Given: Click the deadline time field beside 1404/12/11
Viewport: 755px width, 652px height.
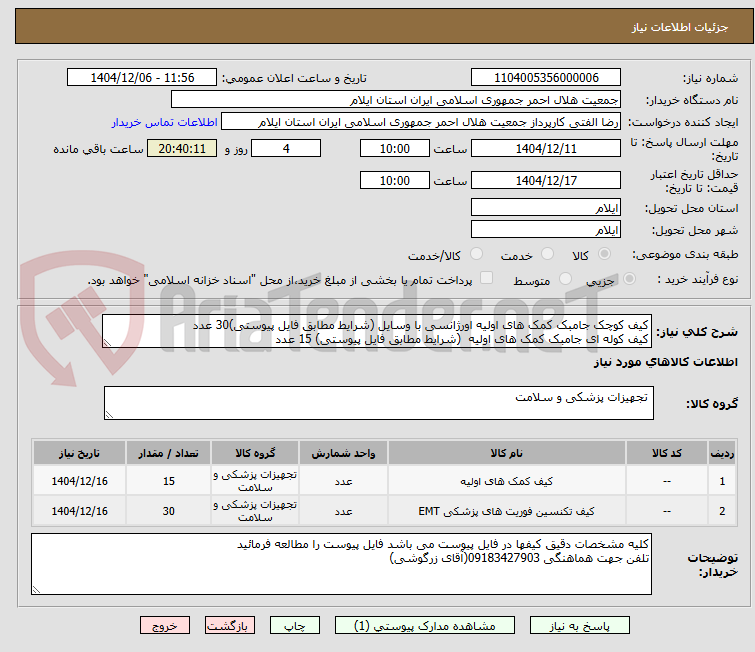Looking at the screenshot, I should [x=394, y=148].
